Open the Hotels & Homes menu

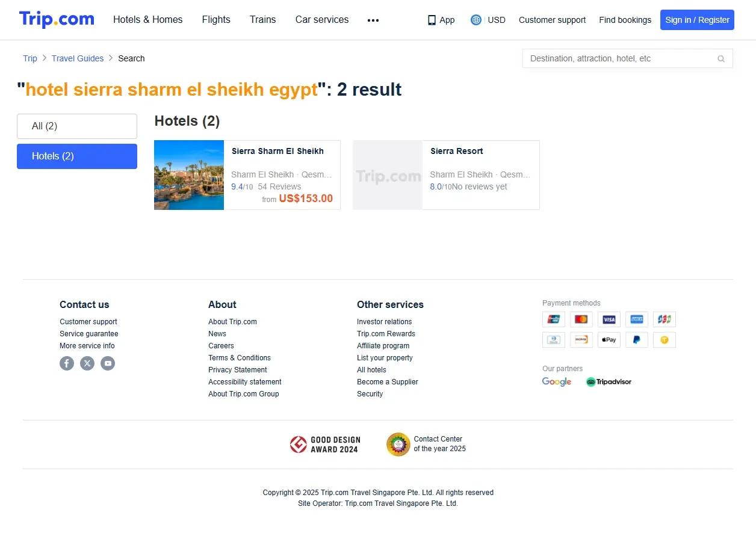click(x=148, y=20)
